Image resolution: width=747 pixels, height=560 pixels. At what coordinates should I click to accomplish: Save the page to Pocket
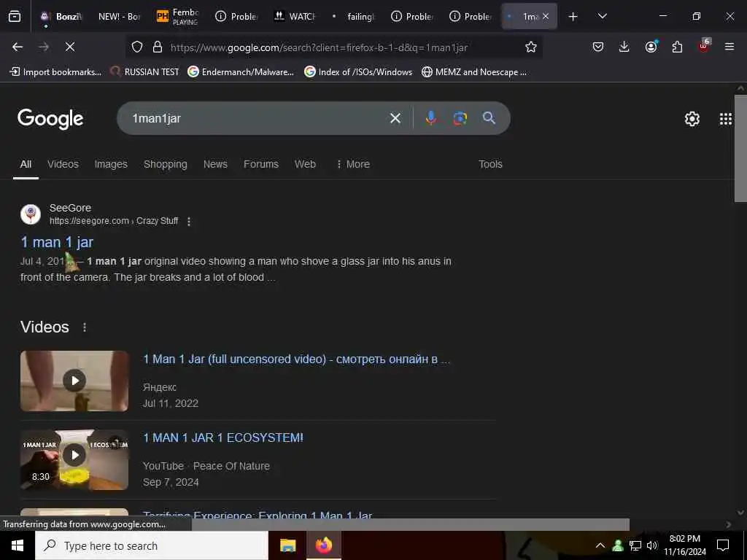point(598,47)
